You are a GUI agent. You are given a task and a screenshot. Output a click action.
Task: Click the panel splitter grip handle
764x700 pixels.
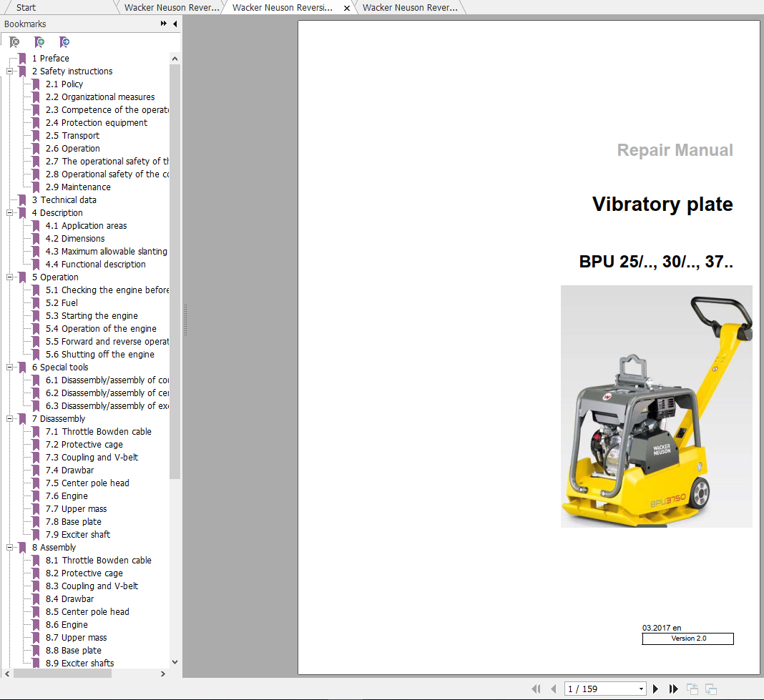(185, 320)
